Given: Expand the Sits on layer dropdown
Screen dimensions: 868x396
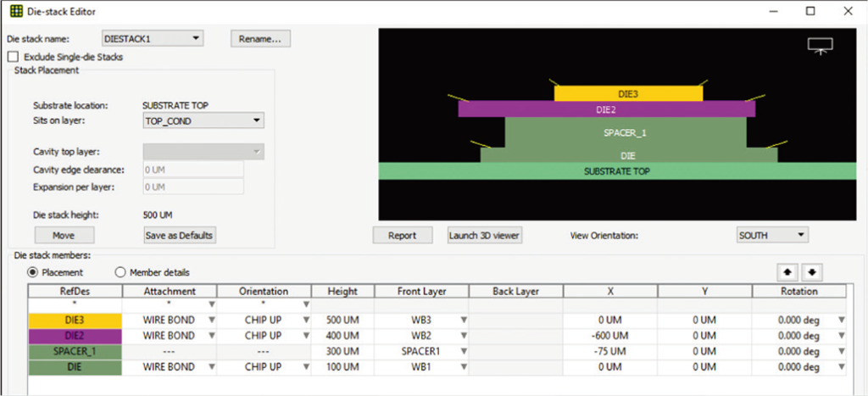Looking at the screenshot, I should 203,121.
